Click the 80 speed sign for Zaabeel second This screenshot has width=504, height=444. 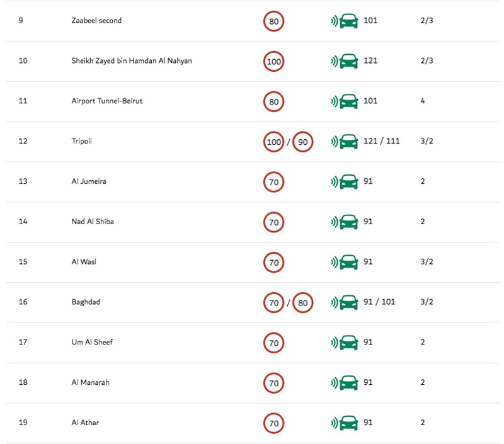point(273,21)
